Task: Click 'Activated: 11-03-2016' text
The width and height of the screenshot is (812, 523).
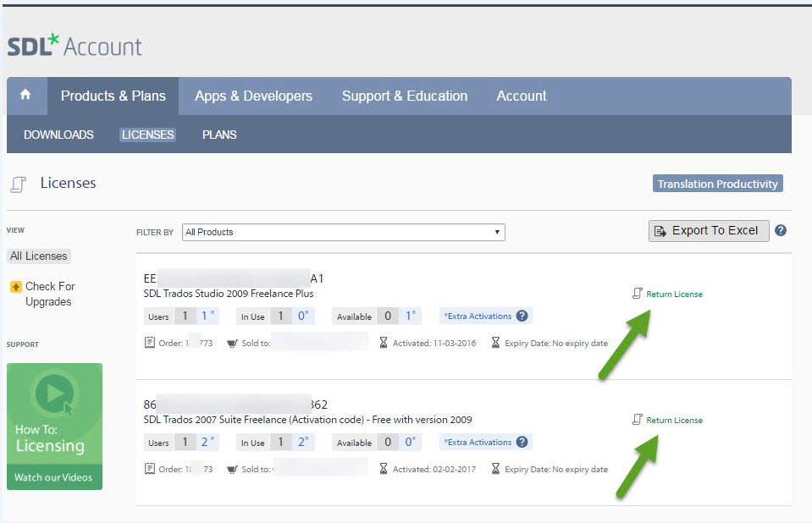Action: tap(434, 344)
